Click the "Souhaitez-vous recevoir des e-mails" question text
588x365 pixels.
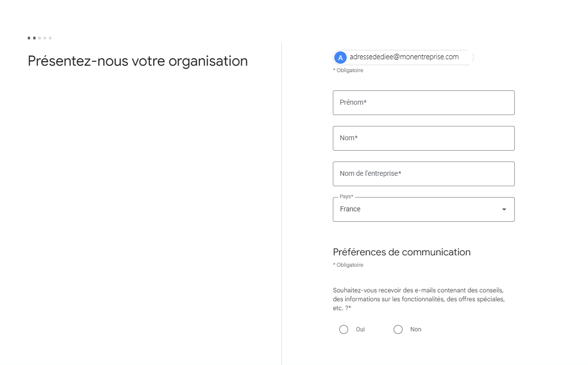click(418, 299)
